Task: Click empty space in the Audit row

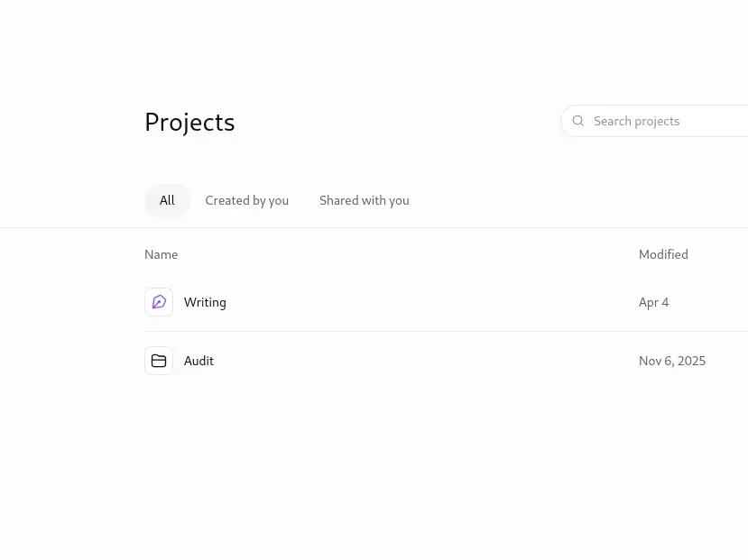Action: coord(429,361)
